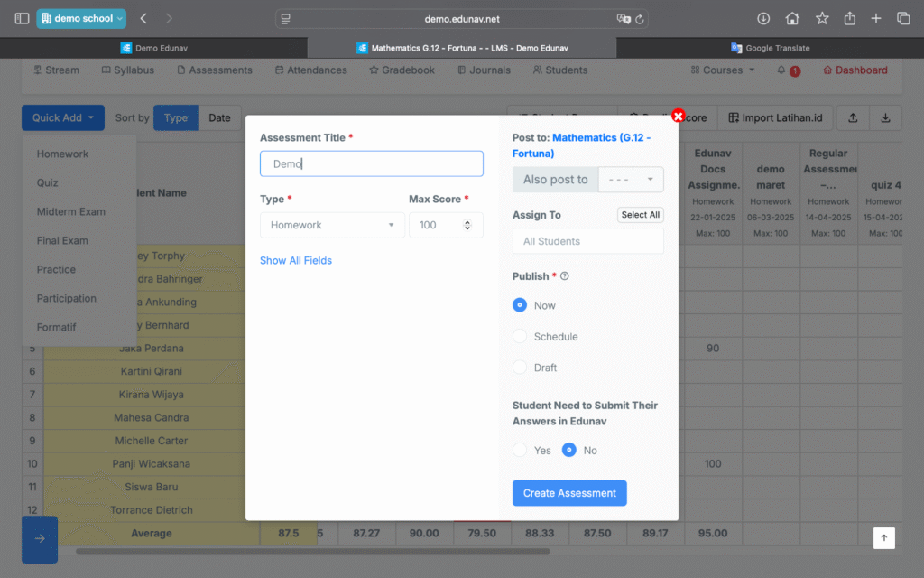924x578 pixels.
Task: Expand the sidebar with blue arrow button
Action: pos(40,539)
